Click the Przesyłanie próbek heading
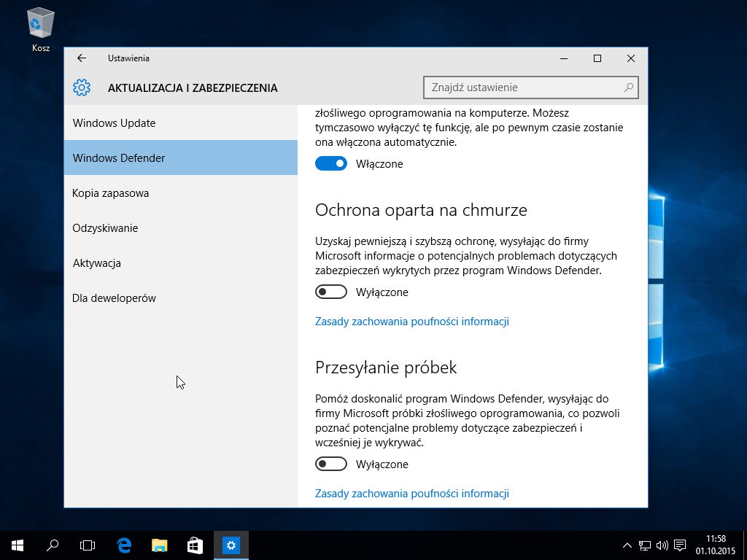 click(x=386, y=367)
